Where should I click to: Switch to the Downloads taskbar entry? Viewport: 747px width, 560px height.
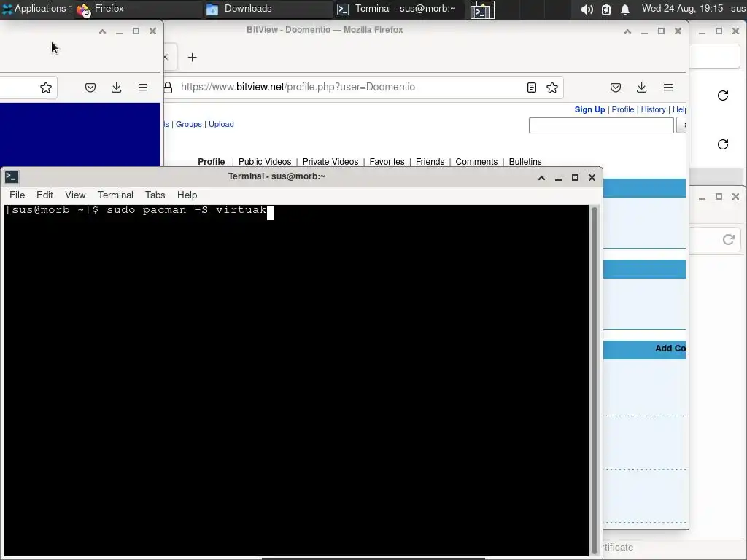point(268,9)
